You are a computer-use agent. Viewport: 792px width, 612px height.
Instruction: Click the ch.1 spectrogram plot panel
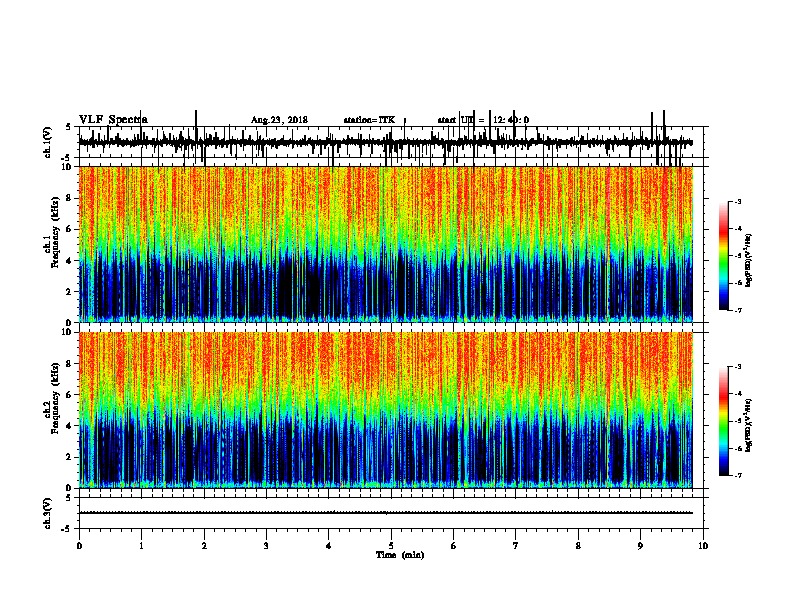(x=386, y=244)
